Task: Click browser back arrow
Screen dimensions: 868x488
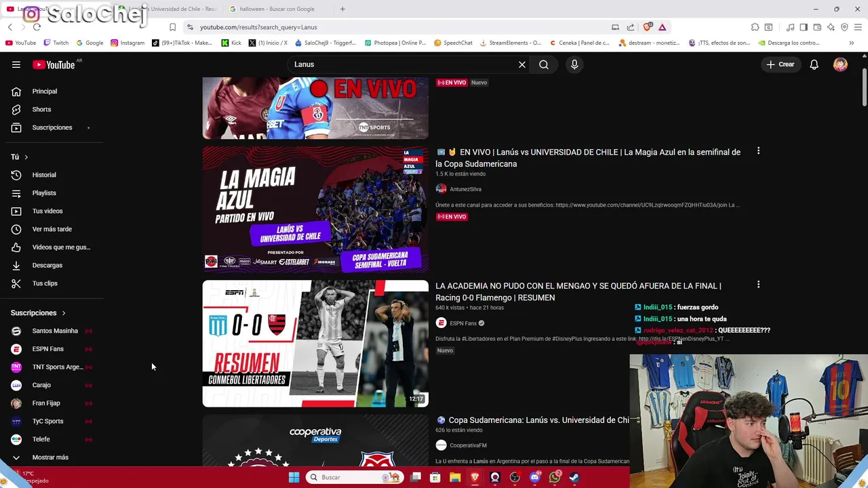Action: point(10,27)
